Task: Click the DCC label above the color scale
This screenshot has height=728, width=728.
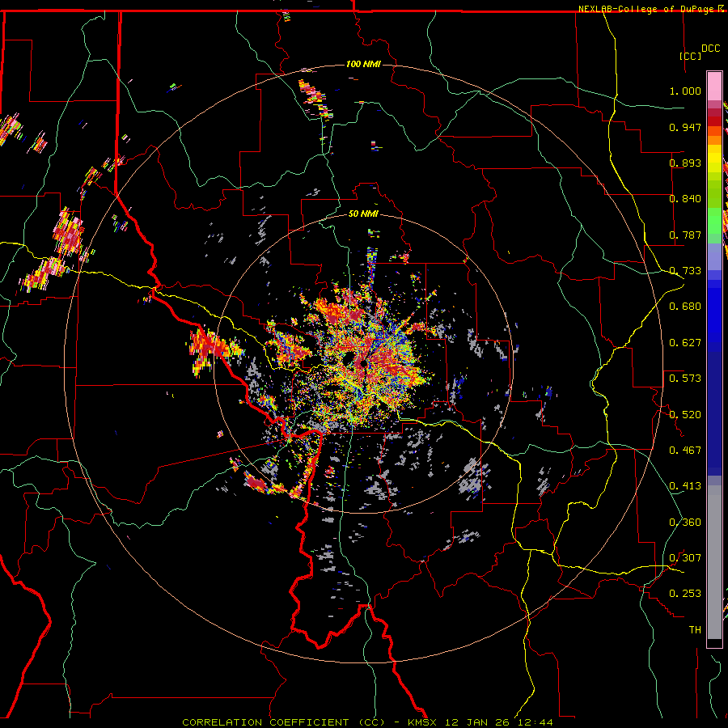Action: click(710, 49)
